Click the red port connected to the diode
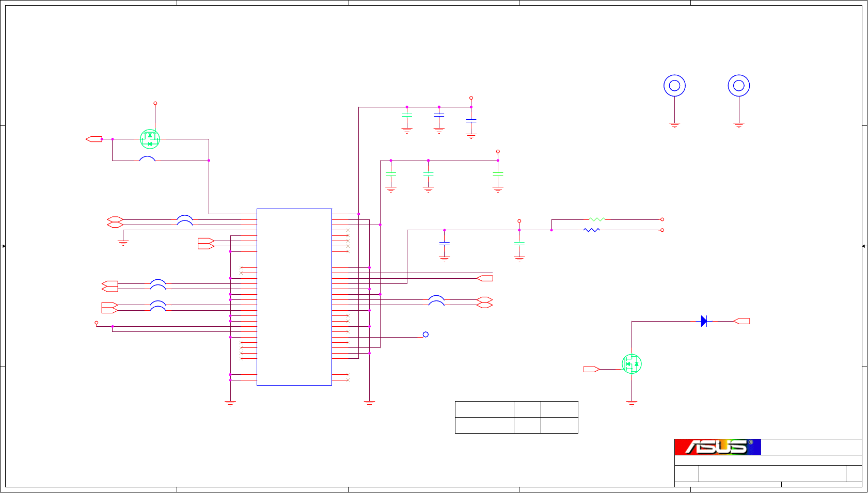 click(741, 321)
